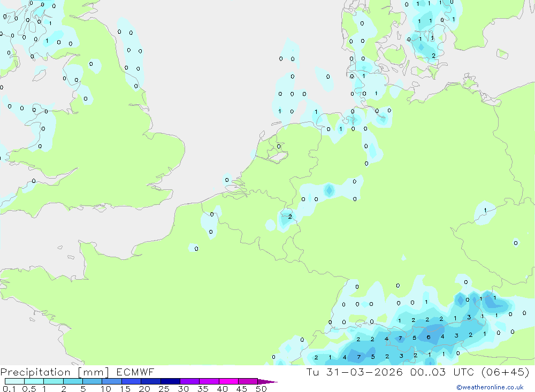Click the legend label '40'
This screenshot has width=535, height=392.
(x=223, y=389)
